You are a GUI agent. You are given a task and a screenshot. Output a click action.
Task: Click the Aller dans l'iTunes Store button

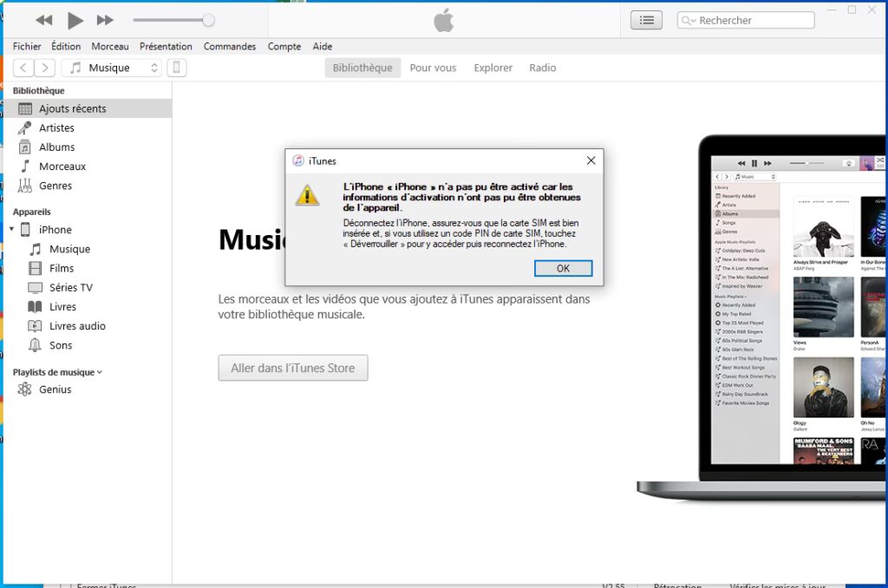[x=293, y=368]
